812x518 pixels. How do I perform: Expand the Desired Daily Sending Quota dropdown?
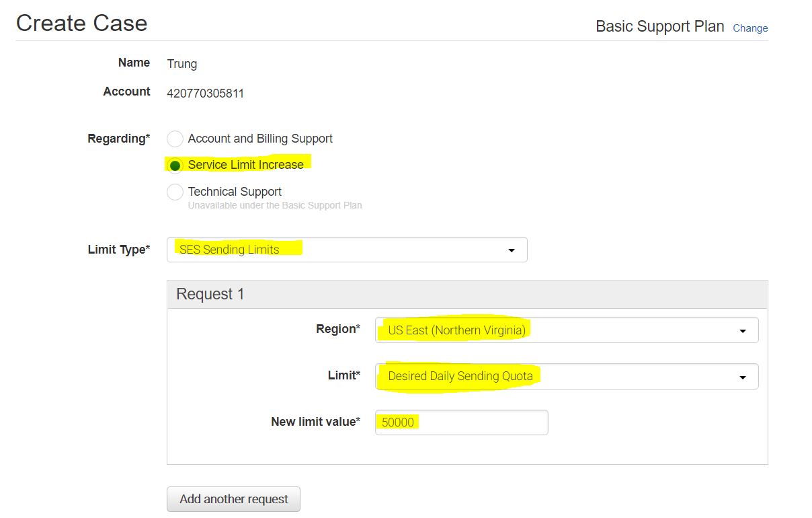coord(566,377)
